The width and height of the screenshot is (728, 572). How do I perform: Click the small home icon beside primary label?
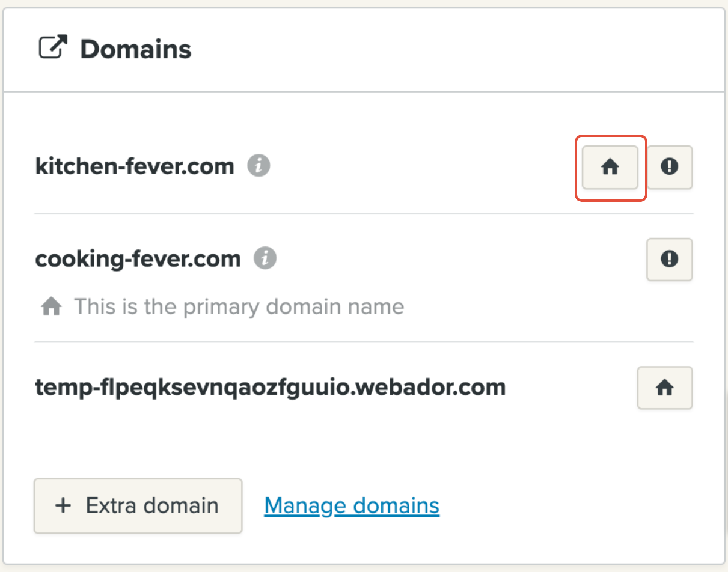click(x=51, y=307)
